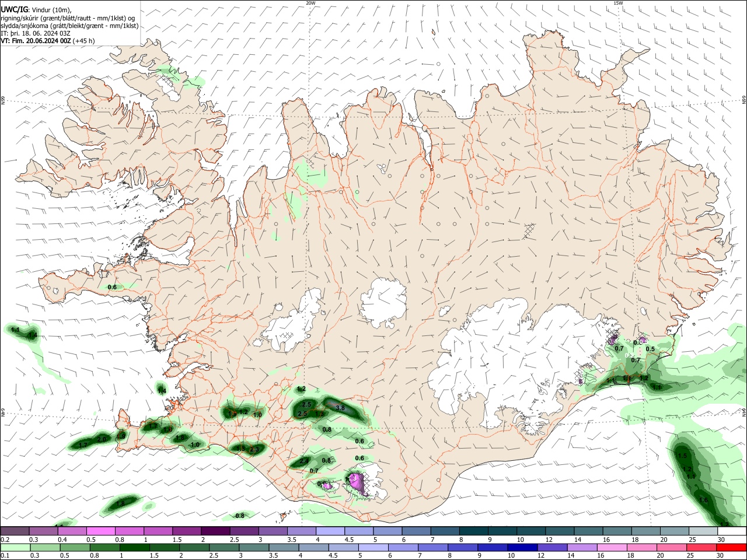This screenshot has height=560, width=747.
Task: Click the '3.8' precipitation value on the map
Action: (x=341, y=408)
